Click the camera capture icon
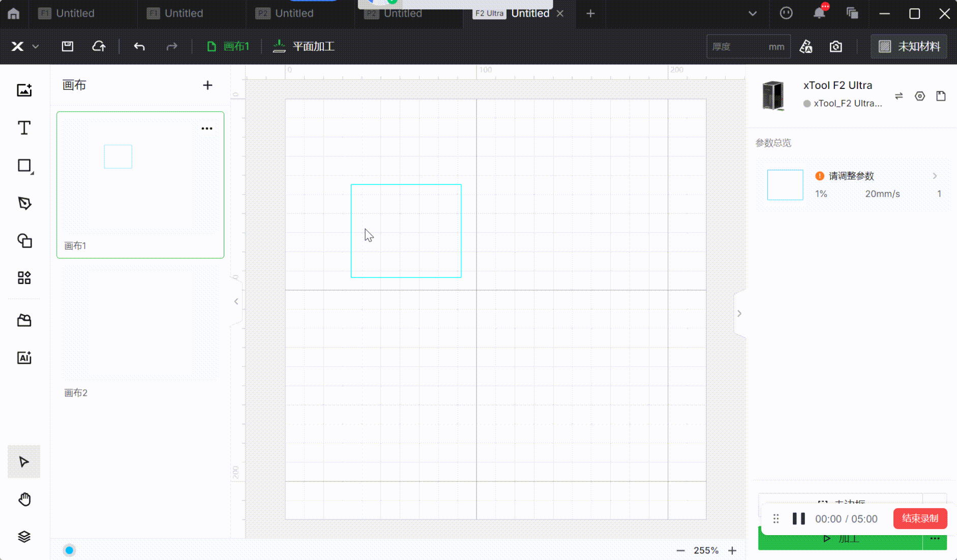Viewport: 957px width, 560px height. click(835, 47)
